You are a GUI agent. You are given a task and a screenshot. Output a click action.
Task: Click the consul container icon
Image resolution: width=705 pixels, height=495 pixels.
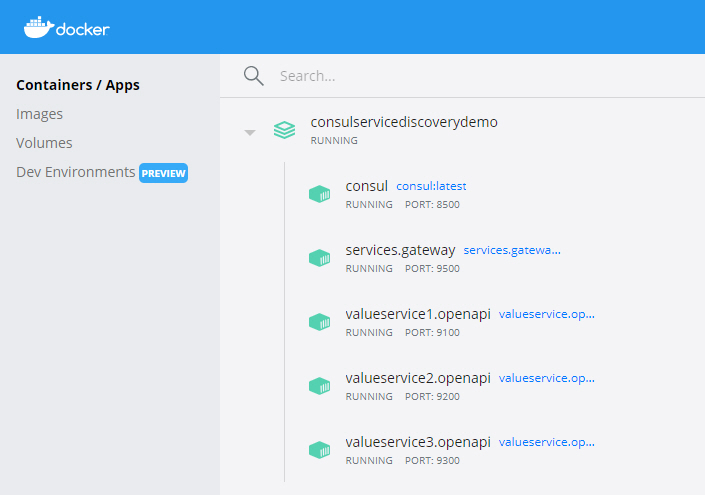[x=320, y=194]
